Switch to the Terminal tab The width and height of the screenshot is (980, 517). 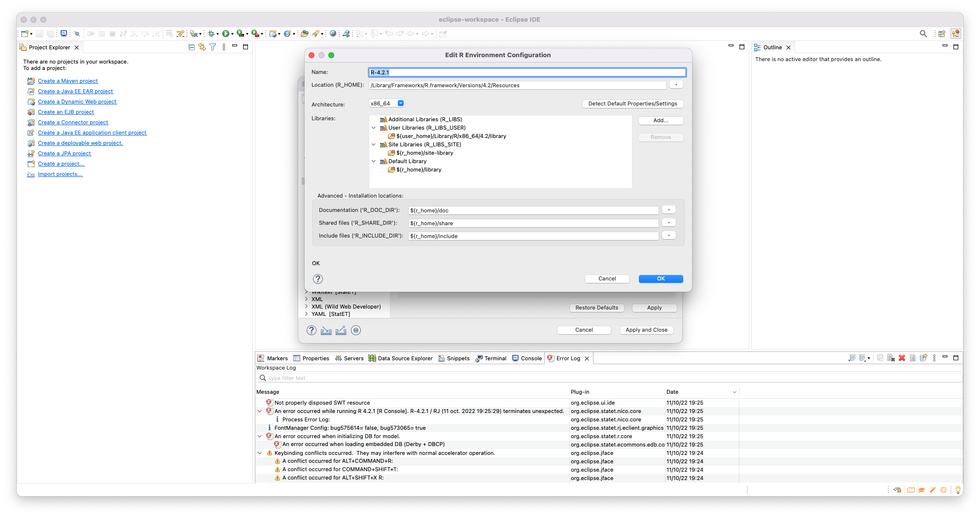tap(491, 358)
